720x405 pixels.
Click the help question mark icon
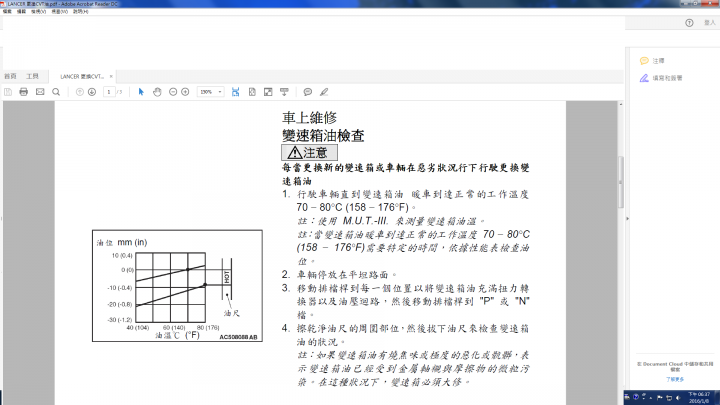[689, 23]
